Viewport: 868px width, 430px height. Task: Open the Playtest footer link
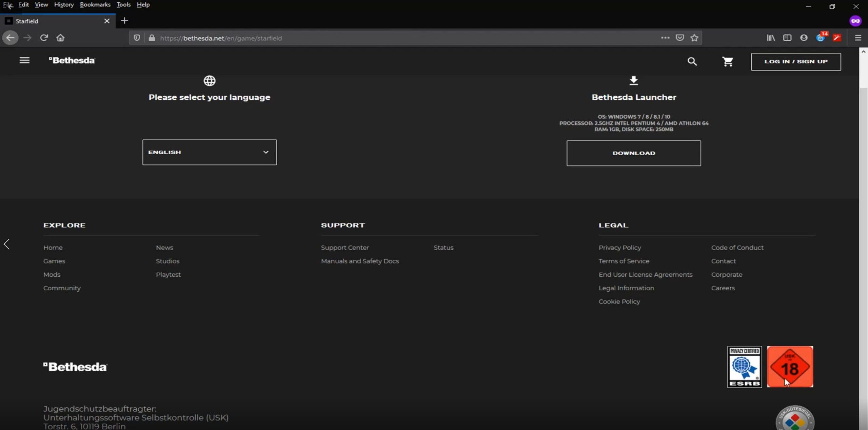168,275
